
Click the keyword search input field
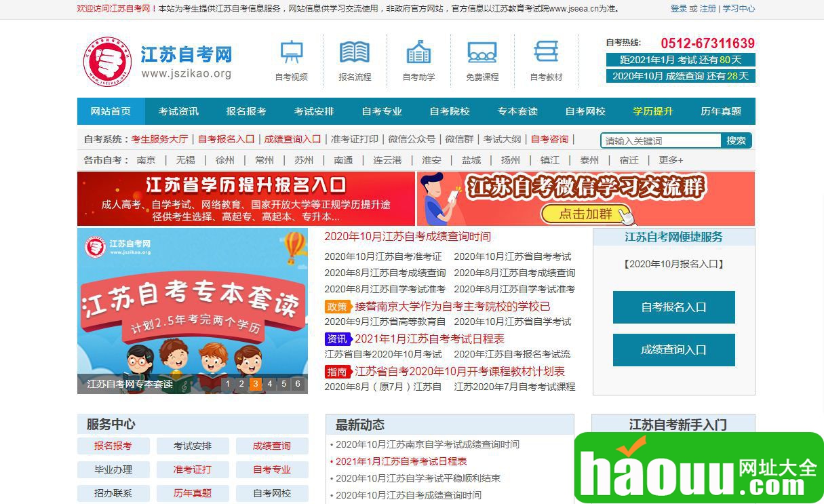pyautogui.click(x=661, y=140)
